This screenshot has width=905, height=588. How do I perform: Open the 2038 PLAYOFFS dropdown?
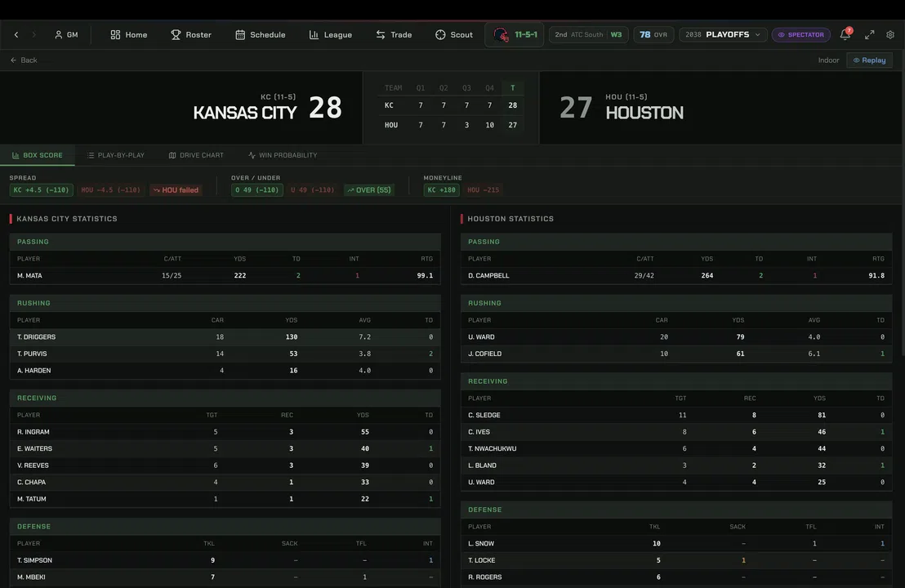click(723, 34)
